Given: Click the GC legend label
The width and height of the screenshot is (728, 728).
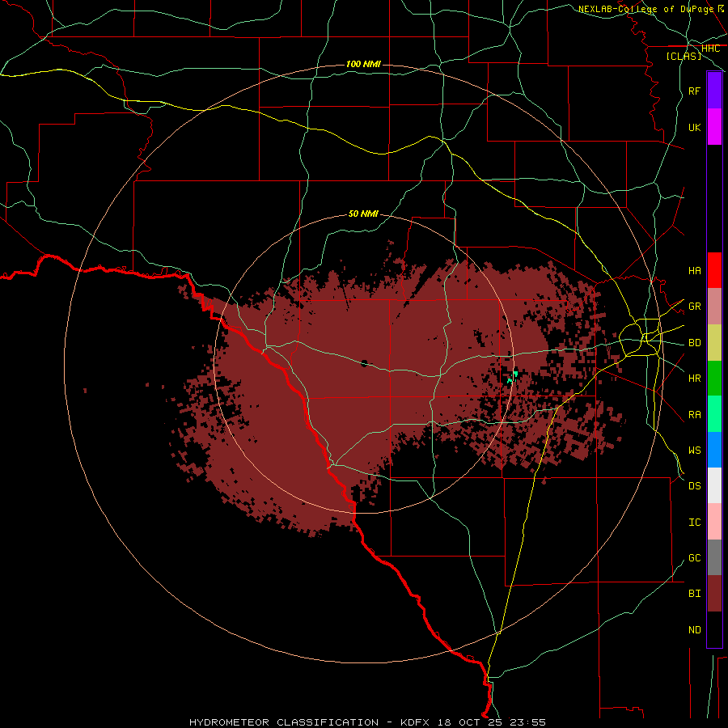Looking at the screenshot, I should point(694,558).
